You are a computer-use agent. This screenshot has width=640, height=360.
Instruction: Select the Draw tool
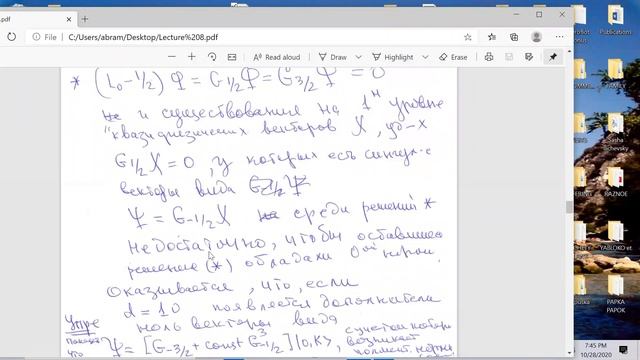[333, 57]
